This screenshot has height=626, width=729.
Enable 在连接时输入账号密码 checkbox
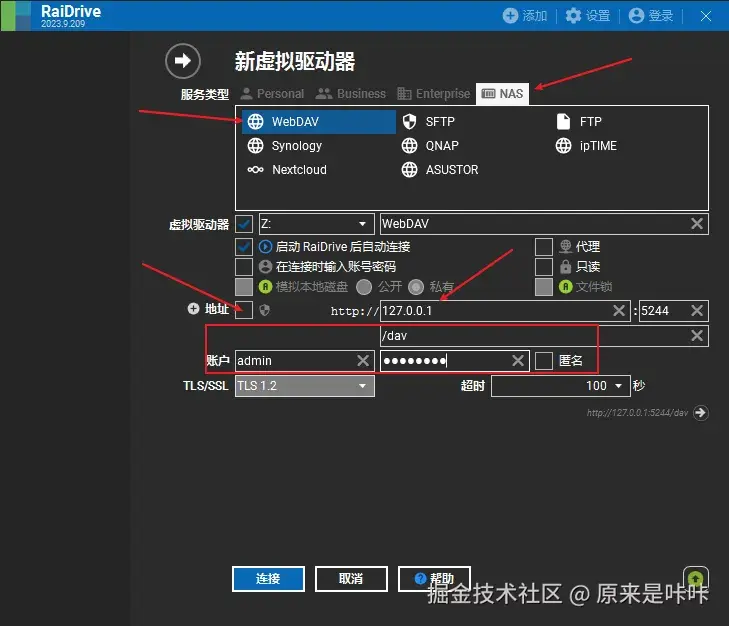coord(244,267)
